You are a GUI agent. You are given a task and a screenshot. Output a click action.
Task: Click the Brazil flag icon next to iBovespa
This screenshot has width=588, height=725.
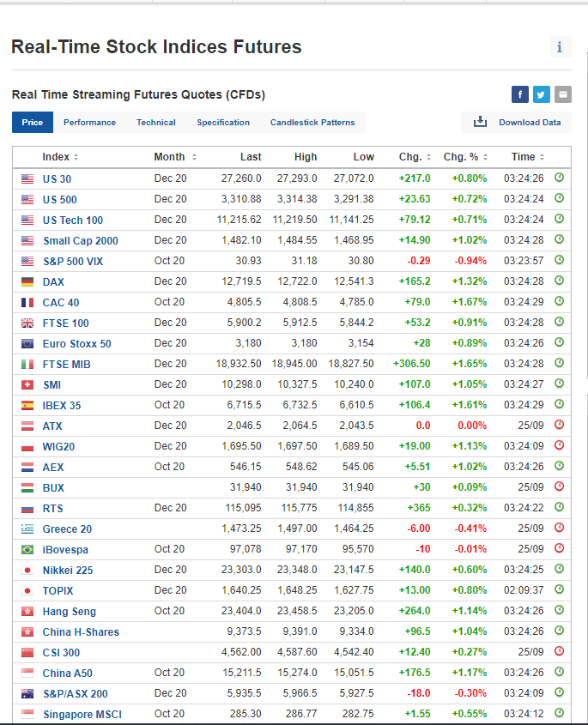click(x=27, y=549)
